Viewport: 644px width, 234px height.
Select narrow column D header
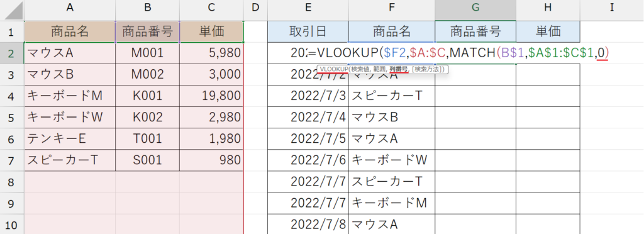[255, 10]
